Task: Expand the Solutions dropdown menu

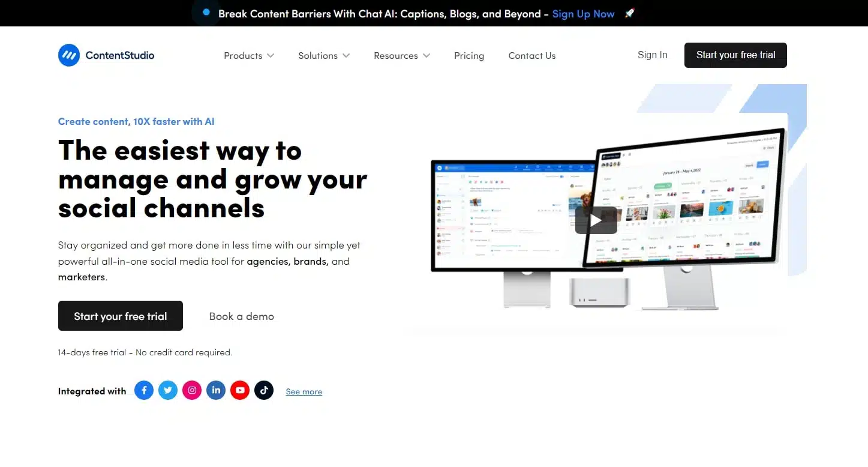Action: pos(324,55)
